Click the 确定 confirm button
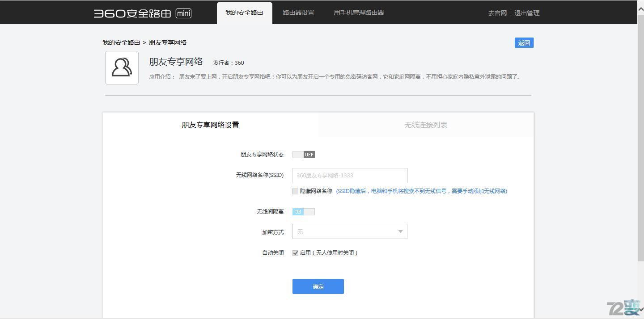The width and height of the screenshot is (644, 319). 318,286
